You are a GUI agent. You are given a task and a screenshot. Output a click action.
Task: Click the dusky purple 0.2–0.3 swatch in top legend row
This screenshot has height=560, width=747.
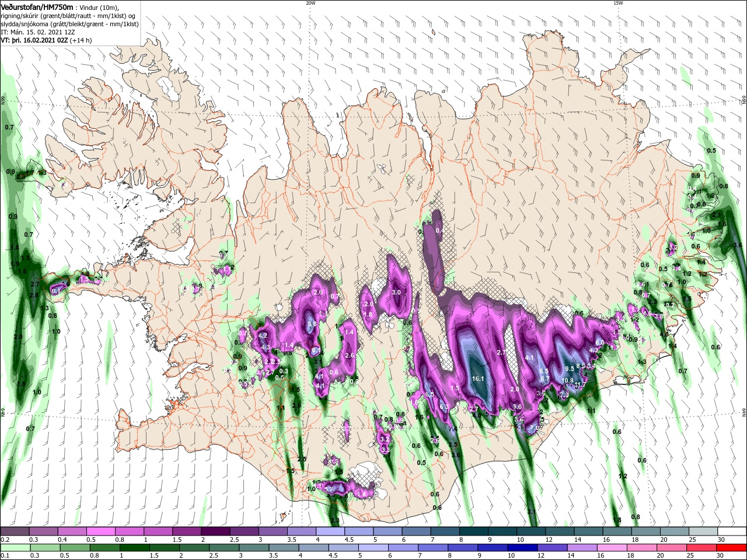pyautogui.click(x=15, y=531)
